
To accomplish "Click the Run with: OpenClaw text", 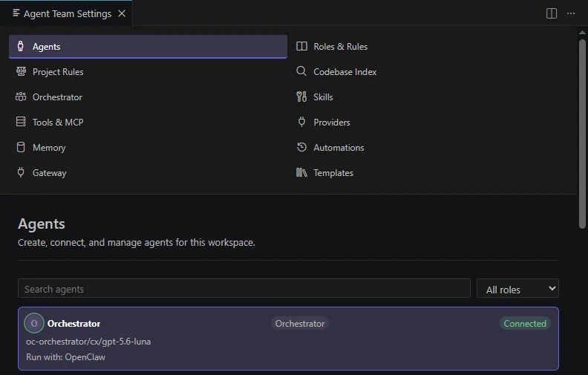I will click(65, 357).
